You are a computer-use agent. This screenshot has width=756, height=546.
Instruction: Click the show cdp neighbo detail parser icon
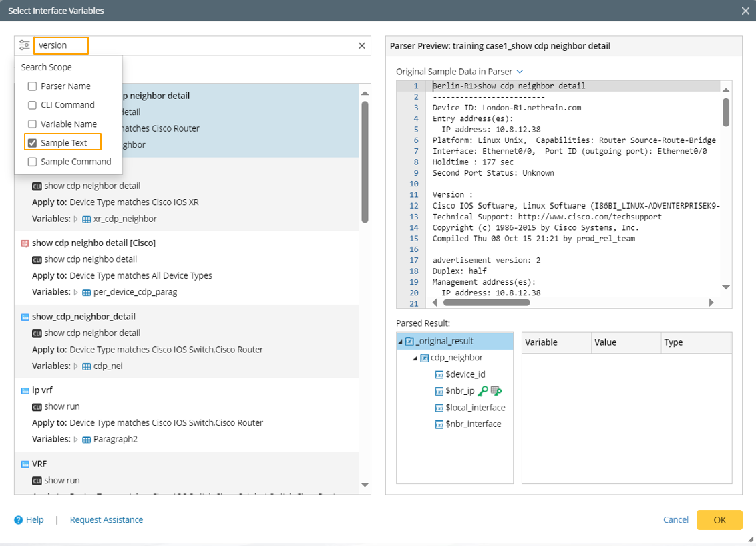[x=25, y=243]
